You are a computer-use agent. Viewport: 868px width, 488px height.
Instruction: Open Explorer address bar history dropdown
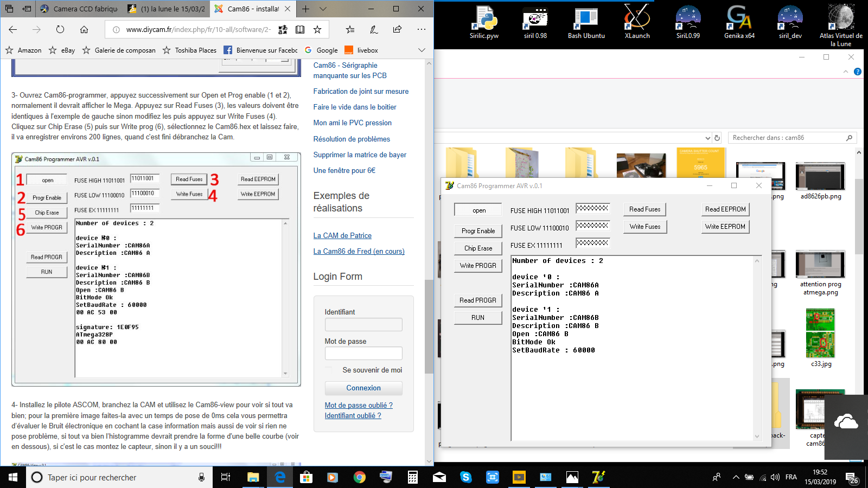coord(707,138)
